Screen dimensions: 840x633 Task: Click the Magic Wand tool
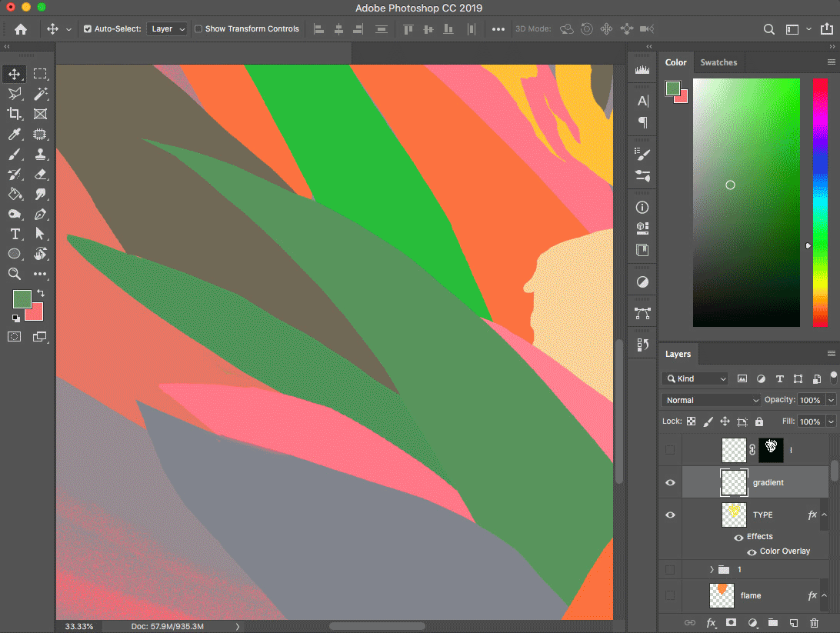[x=41, y=94]
